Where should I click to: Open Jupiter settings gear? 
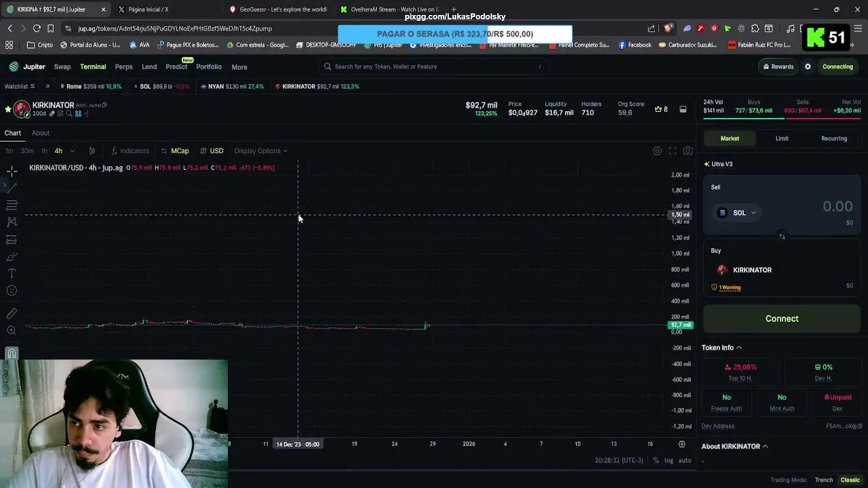[x=808, y=66]
